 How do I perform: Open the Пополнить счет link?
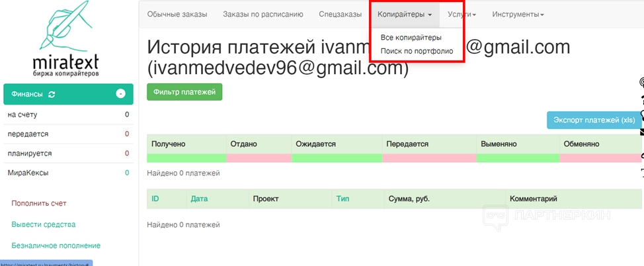(39, 203)
